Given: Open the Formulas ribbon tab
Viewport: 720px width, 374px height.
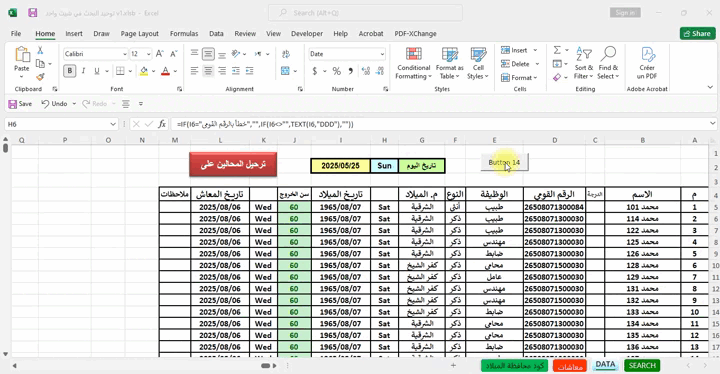Looking at the screenshot, I should (x=184, y=34).
